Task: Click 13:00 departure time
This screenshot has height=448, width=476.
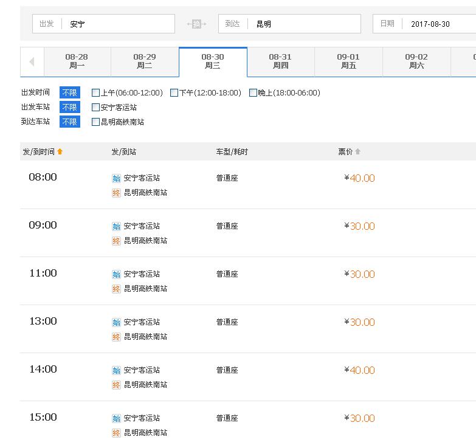Action: tap(43, 321)
